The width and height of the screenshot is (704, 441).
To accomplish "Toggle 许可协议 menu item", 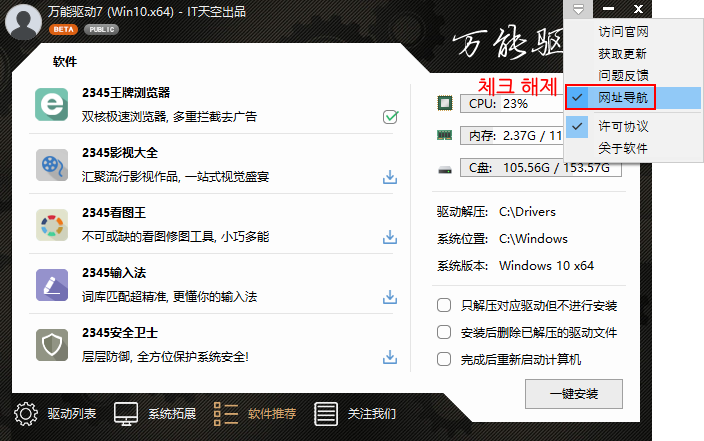I will coord(633,127).
